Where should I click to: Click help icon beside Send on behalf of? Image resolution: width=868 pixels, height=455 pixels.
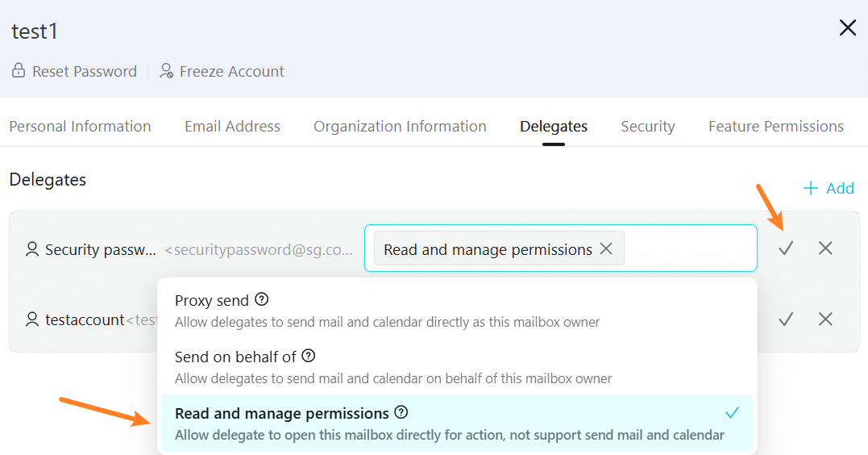click(308, 356)
